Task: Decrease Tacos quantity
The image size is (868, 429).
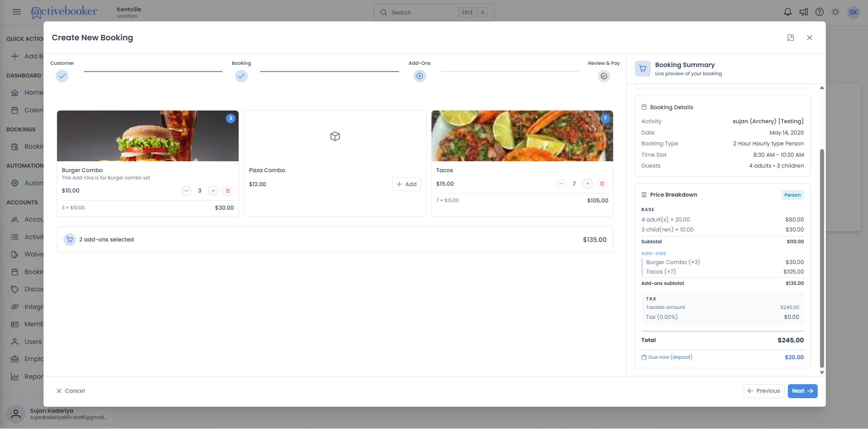Action: (x=561, y=183)
